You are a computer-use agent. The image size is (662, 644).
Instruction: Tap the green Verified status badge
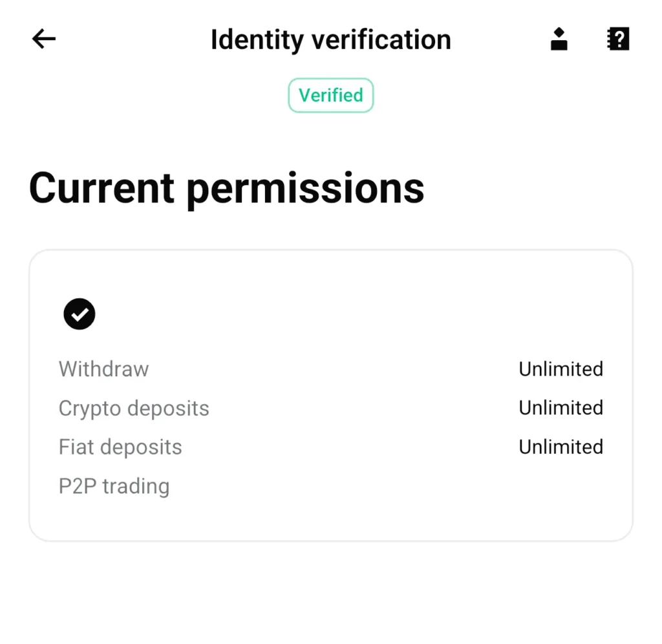(330, 96)
